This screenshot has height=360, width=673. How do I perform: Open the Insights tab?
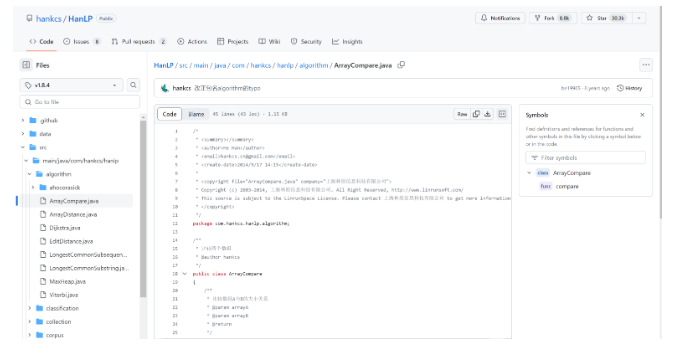coord(347,42)
